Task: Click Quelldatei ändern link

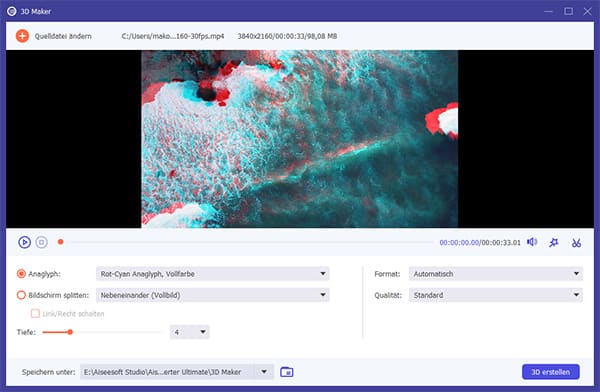Action: tap(63, 36)
